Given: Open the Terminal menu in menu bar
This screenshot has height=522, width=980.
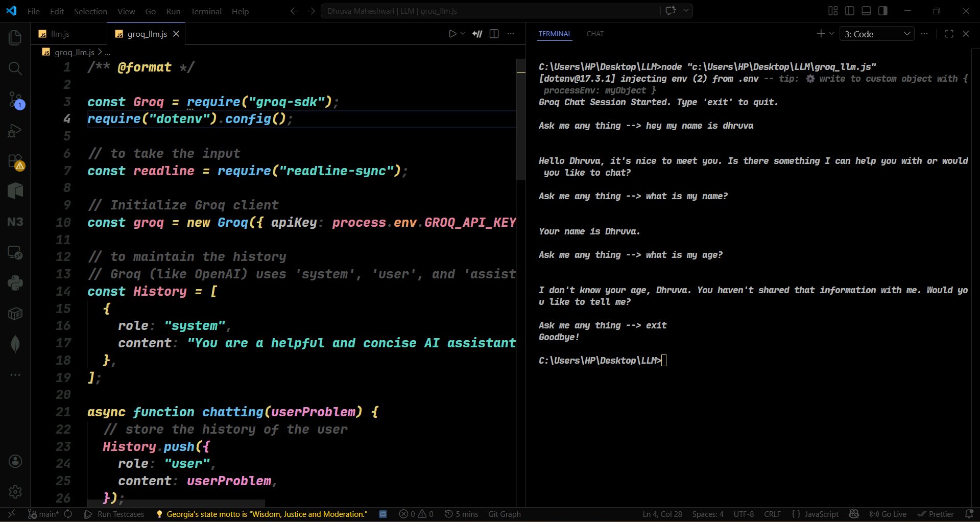Looking at the screenshot, I should [x=206, y=11].
